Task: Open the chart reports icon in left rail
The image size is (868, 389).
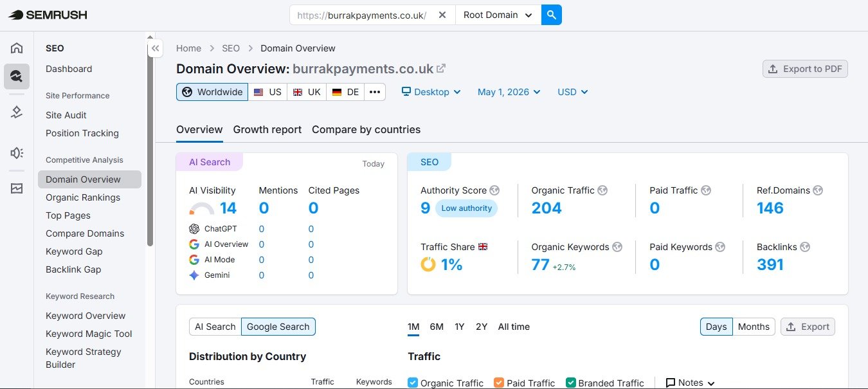Action: coord(17,188)
